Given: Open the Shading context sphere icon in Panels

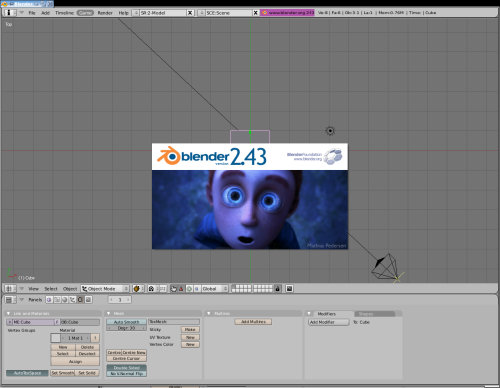Looking at the screenshot, I should tap(64, 300).
